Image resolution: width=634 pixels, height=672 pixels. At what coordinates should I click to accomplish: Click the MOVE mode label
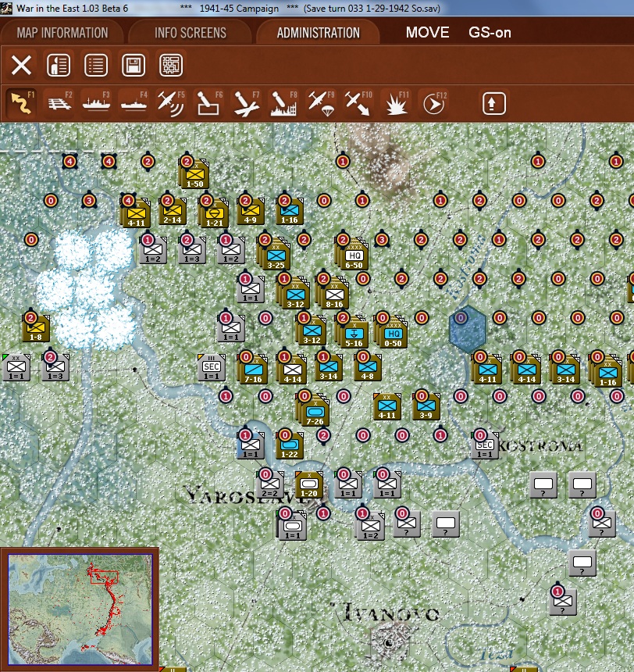tap(428, 33)
